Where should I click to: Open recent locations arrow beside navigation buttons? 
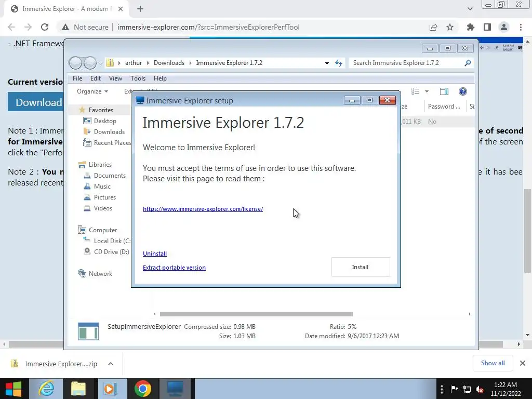point(100,63)
